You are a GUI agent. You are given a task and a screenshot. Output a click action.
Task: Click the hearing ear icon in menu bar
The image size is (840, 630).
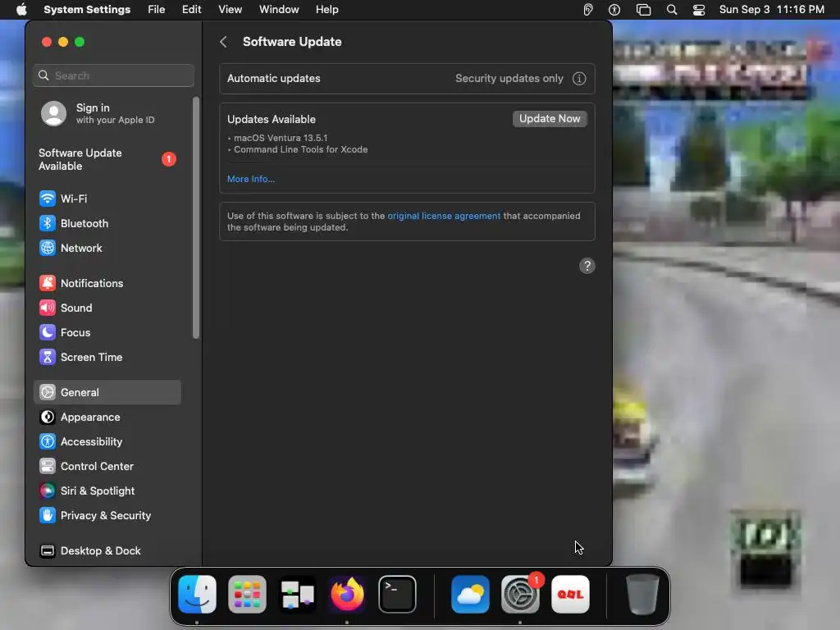point(587,10)
